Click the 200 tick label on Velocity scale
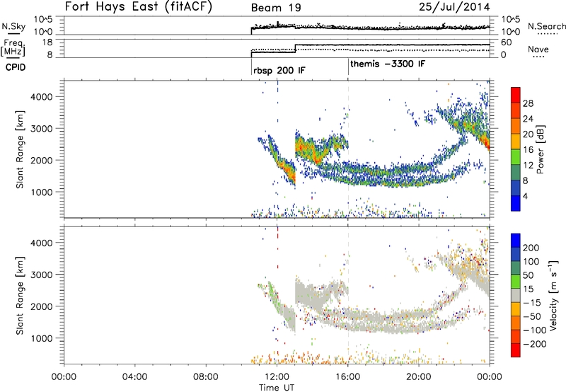This screenshot has height=392, width=566. 531,248
